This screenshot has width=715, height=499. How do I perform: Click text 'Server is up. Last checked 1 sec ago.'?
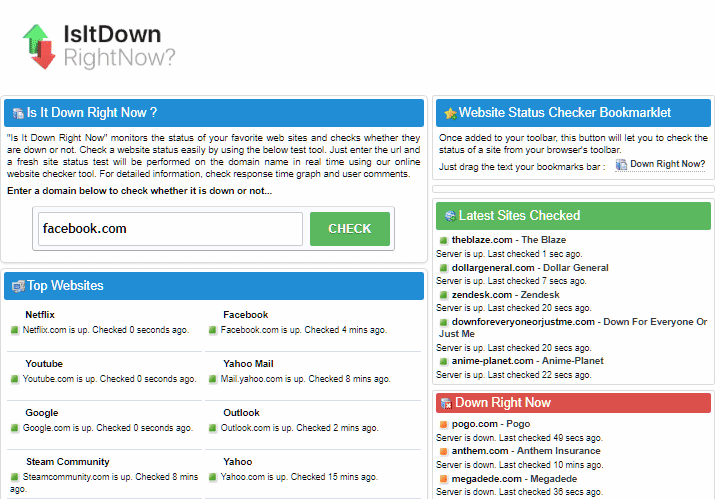click(x=509, y=254)
